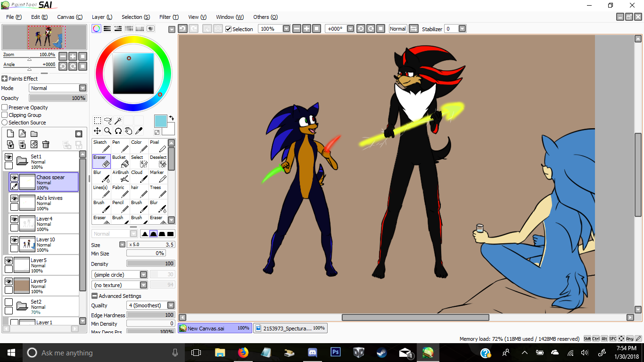Activate the lasso selection tool
The image size is (644, 362).
(107, 121)
